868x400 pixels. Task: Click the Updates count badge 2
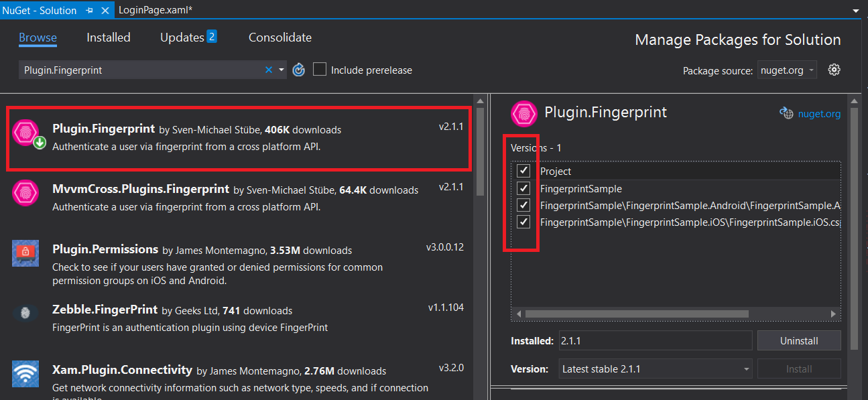[212, 36]
